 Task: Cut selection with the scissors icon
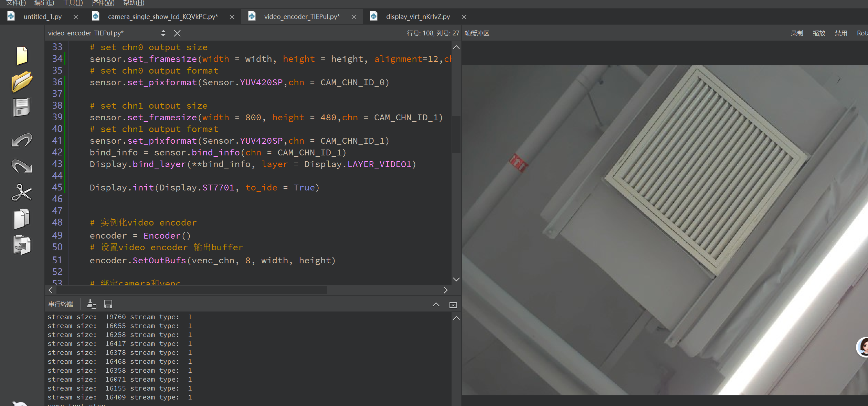[x=22, y=192]
